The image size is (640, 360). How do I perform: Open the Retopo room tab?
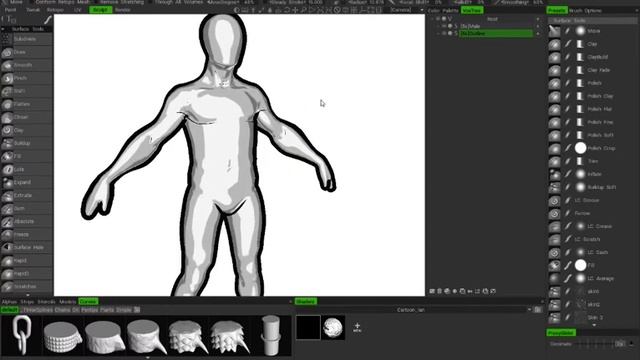55,10
